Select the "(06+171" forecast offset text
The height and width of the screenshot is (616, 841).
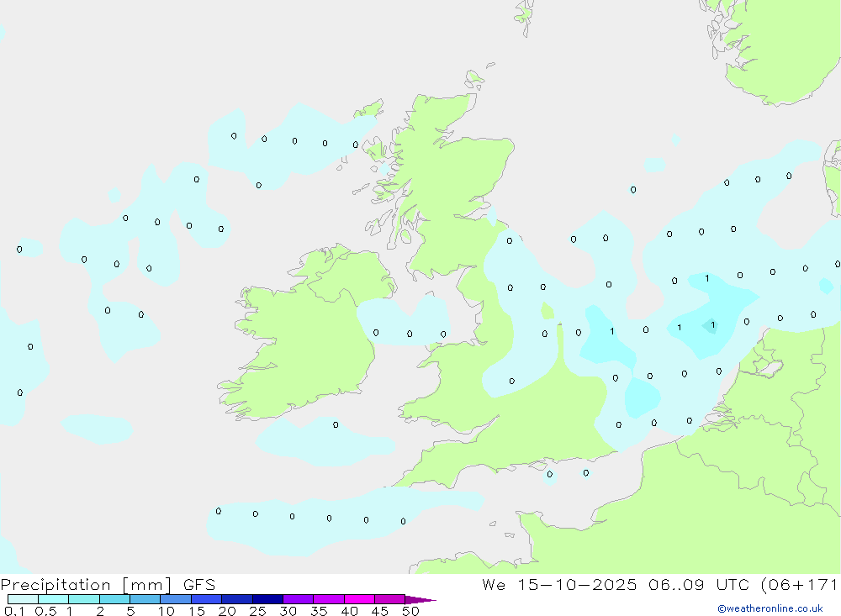tap(800, 585)
